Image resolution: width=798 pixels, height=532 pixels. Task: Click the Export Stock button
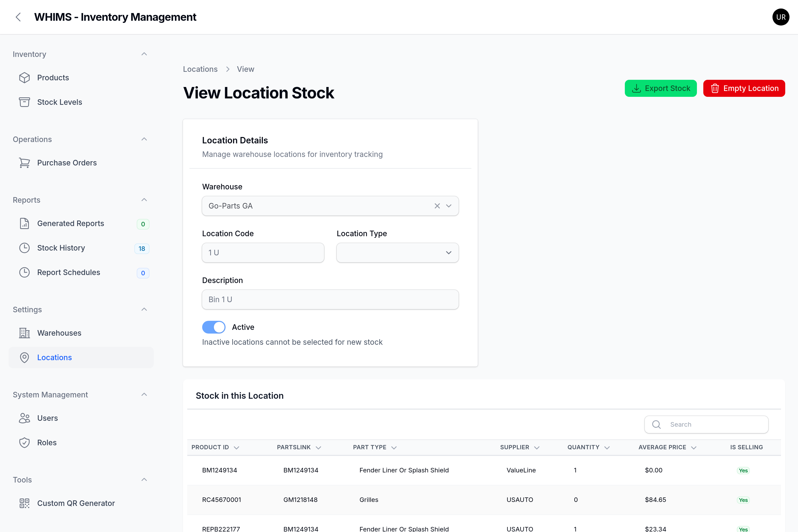tap(660, 89)
